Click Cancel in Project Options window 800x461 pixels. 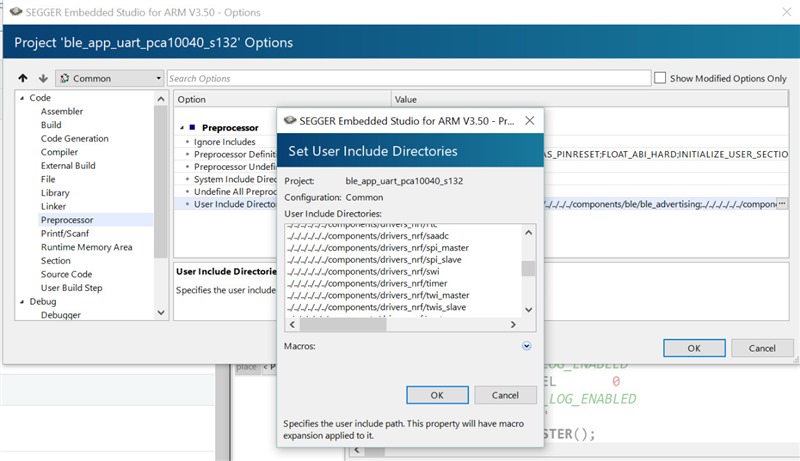(x=762, y=348)
